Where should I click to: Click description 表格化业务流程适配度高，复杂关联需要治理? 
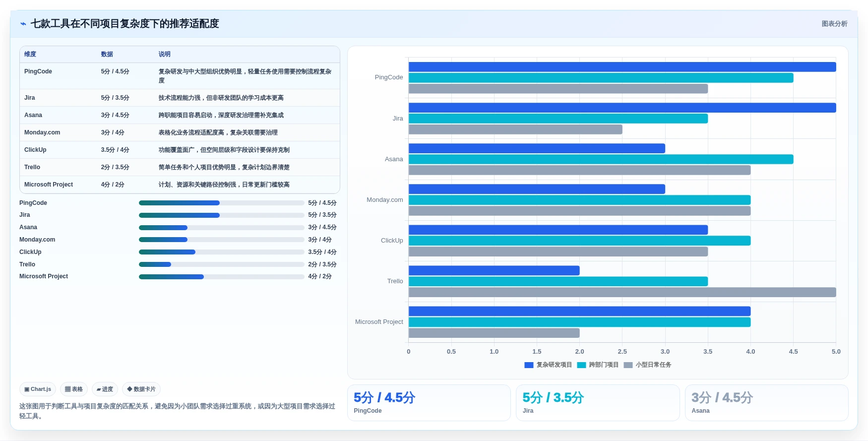click(218, 132)
